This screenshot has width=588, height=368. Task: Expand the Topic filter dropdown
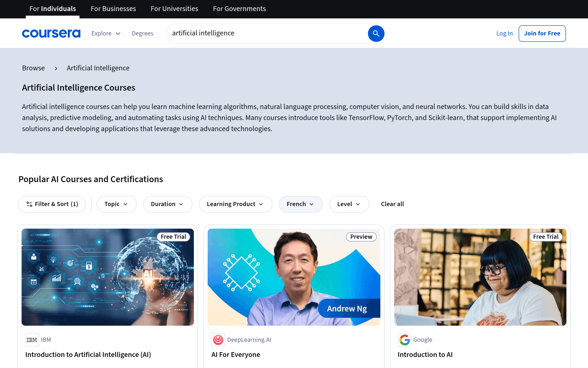(116, 204)
